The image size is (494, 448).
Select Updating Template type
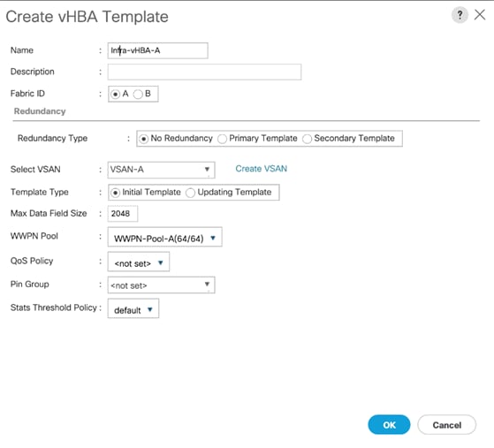pos(190,193)
